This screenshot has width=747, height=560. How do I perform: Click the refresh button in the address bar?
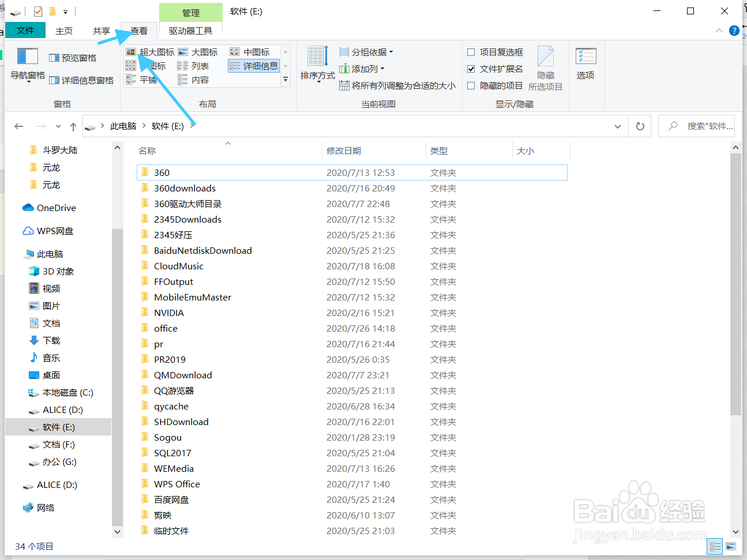coord(639,126)
